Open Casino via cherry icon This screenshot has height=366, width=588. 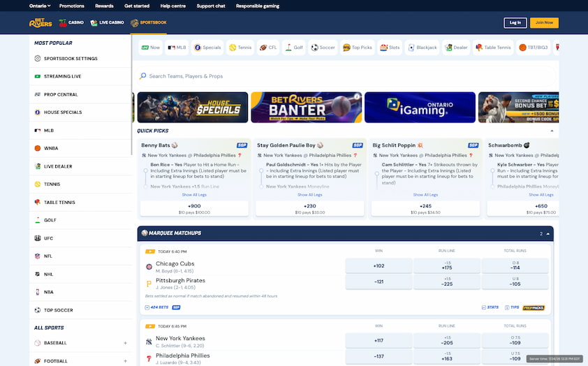click(x=63, y=23)
